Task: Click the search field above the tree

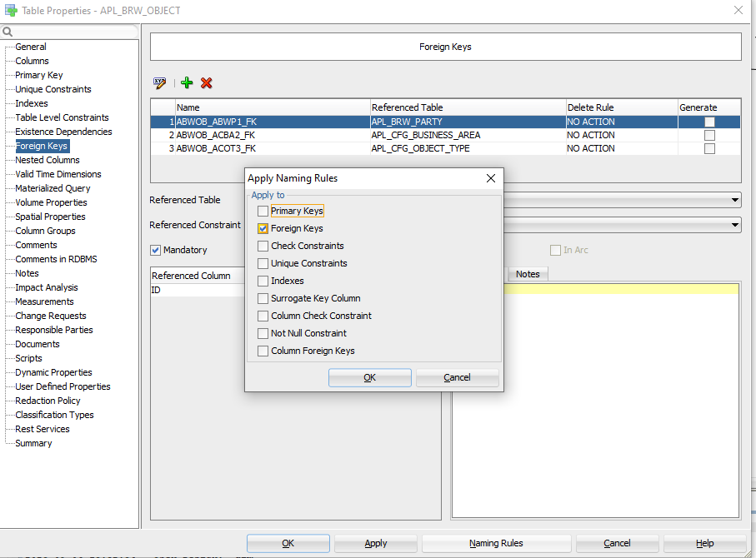Action: [75, 32]
